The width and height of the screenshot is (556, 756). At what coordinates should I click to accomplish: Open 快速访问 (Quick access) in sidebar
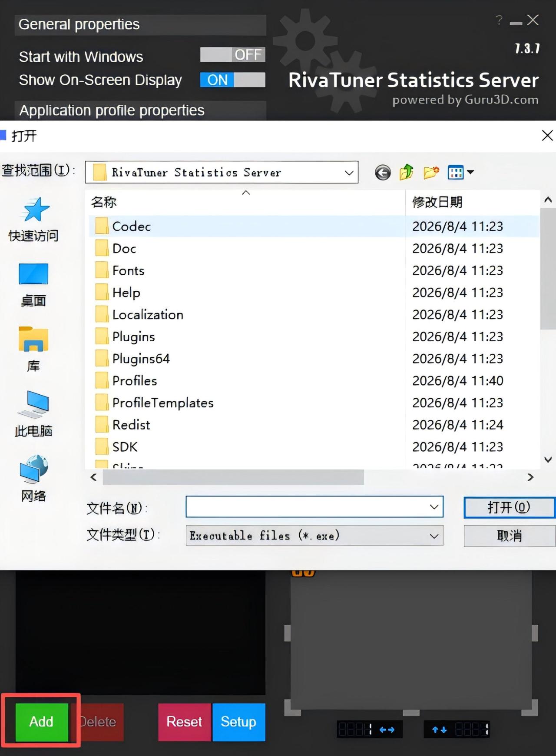tap(33, 220)
